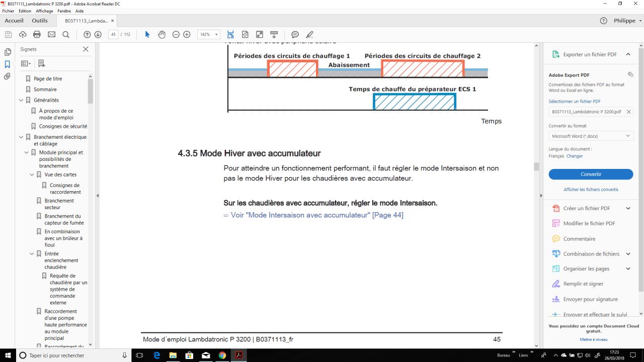This screenshot has width=644, height=362.
Task: Click Mettre à niveau upgrade link
Action: (594, 339)
